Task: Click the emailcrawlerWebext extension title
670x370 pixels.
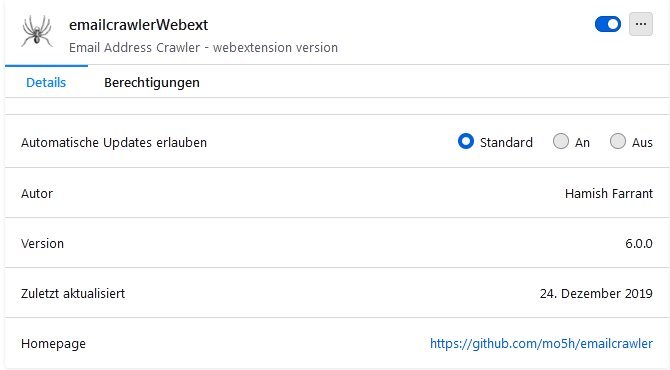Action: pos(138,25)
